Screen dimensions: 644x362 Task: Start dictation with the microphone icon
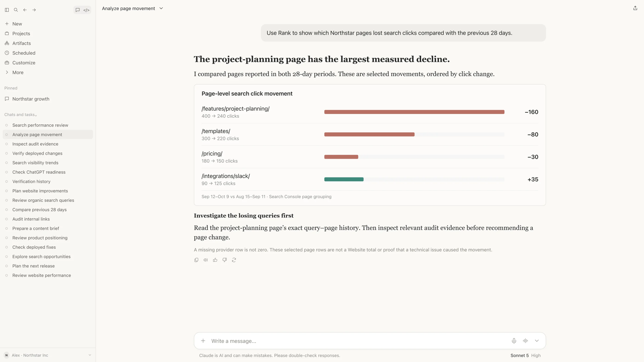[514, 341]
